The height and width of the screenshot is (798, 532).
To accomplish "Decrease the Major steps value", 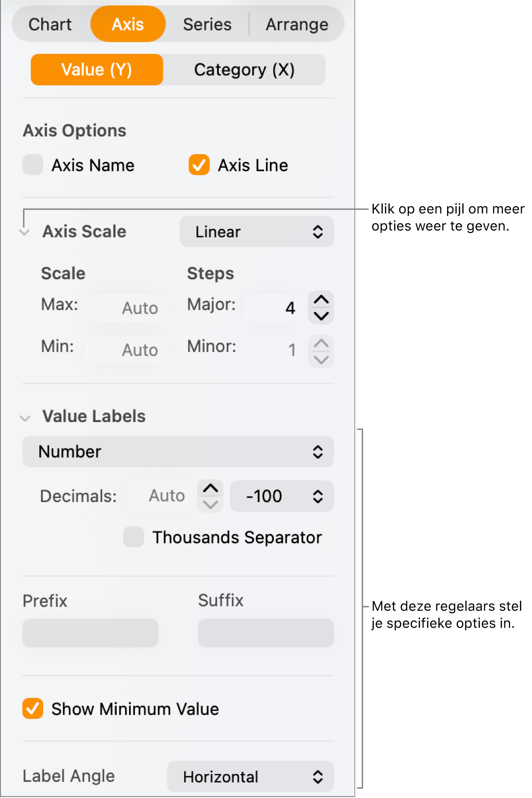I will click(321, 316).
